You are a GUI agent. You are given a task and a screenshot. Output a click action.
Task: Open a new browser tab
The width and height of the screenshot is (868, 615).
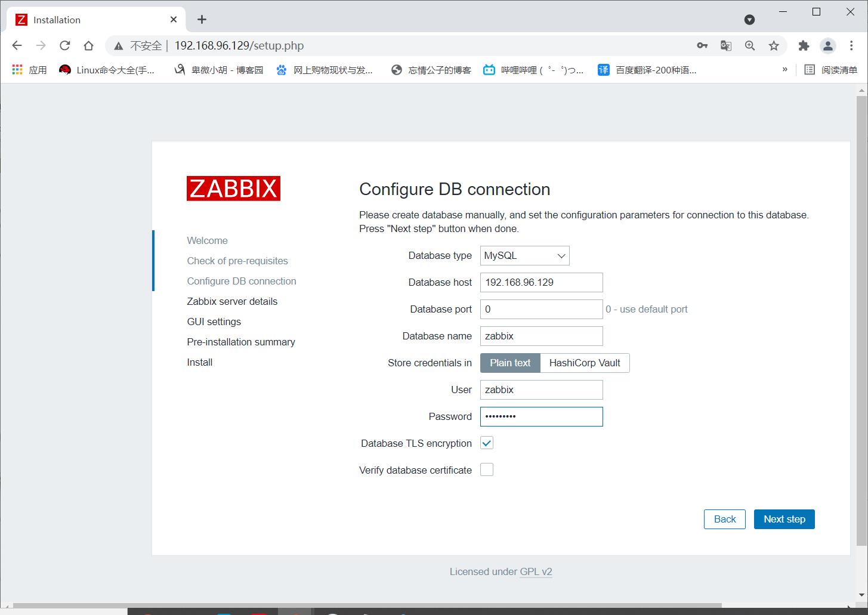[x=202, y=20]
